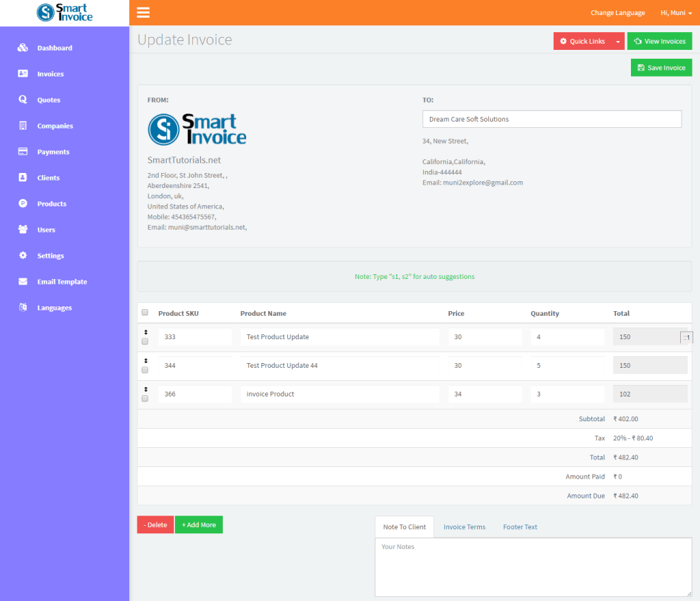Switch to the Invoice Terms tab
Viewport: 700px width, 601px height.
(x=464, y=526)
